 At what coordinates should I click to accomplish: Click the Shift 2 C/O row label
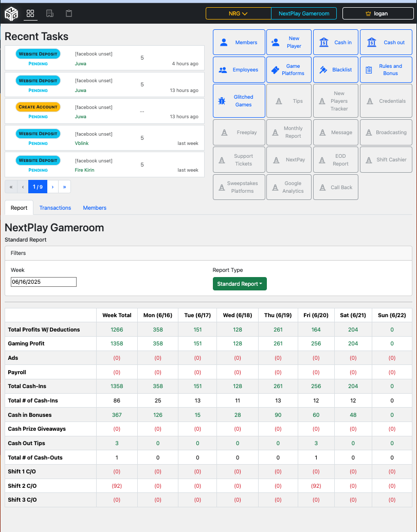click(x=22, y=486)
